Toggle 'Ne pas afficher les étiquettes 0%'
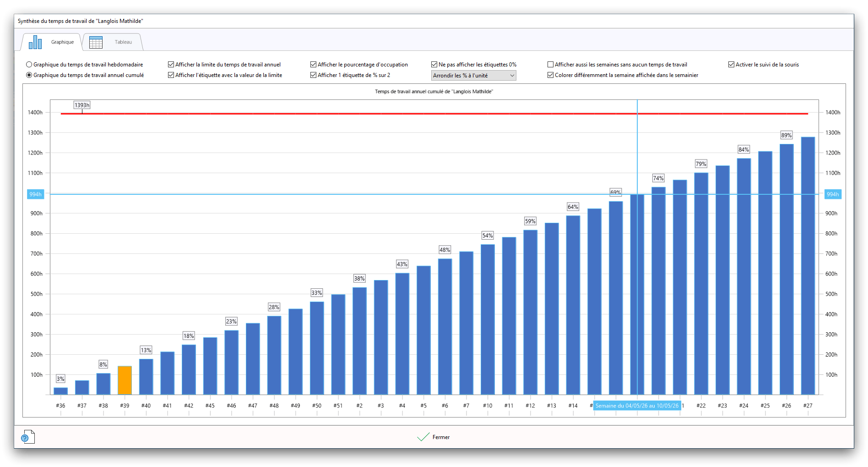 click(x=434, y=65)
